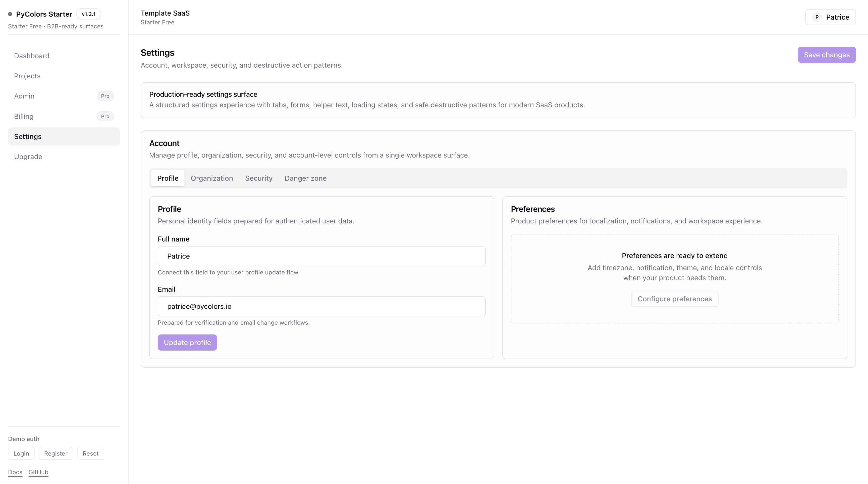
Task: Go to Projects in the sidebar
Action: pos(64,76)
